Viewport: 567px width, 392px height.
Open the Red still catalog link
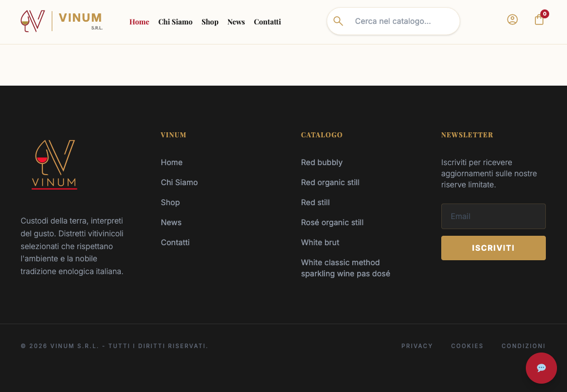click(315, 203)
